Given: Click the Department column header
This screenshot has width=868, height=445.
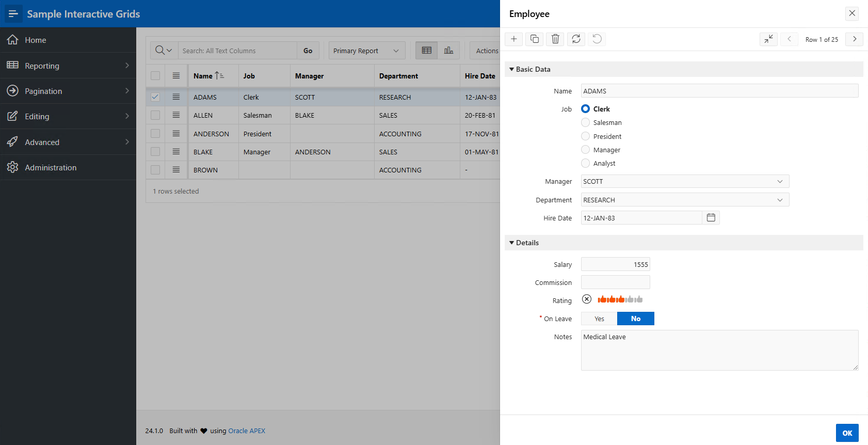Looking at the screenshot, I should (x=417, y=76).
